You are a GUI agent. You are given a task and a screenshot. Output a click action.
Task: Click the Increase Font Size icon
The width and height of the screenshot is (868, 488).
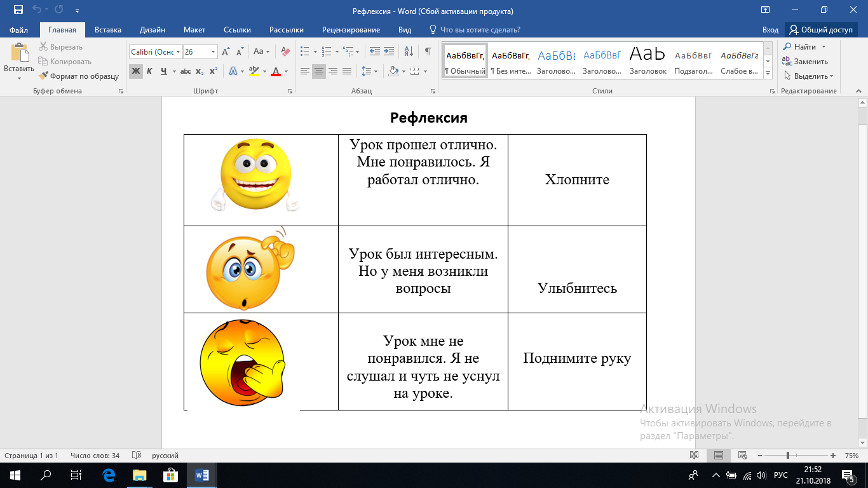pos(226,51)
